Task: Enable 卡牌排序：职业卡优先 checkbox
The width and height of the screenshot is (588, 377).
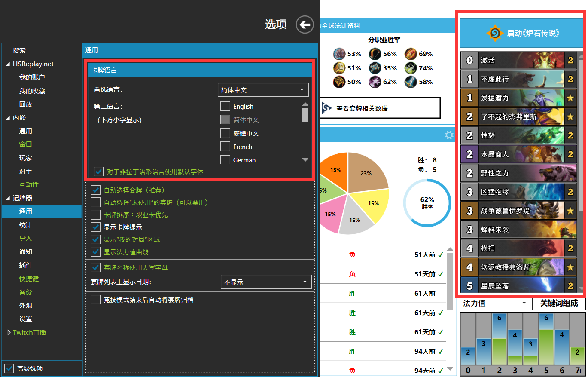Action: (x=95, y=215)
